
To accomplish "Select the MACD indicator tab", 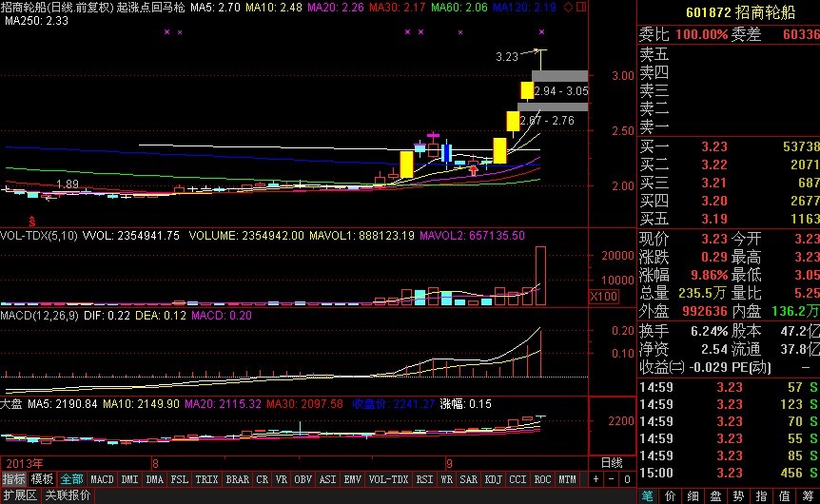I will [x=102, y=478].
